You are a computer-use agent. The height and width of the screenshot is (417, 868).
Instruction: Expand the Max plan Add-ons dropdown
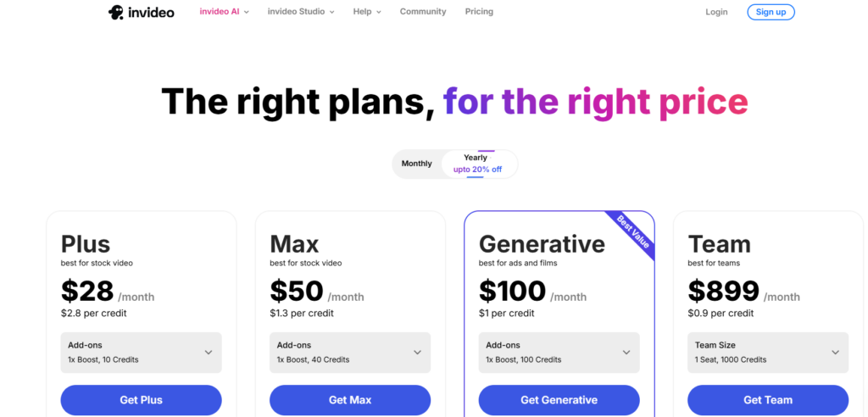pyautogui.click(x=350, y=353)
